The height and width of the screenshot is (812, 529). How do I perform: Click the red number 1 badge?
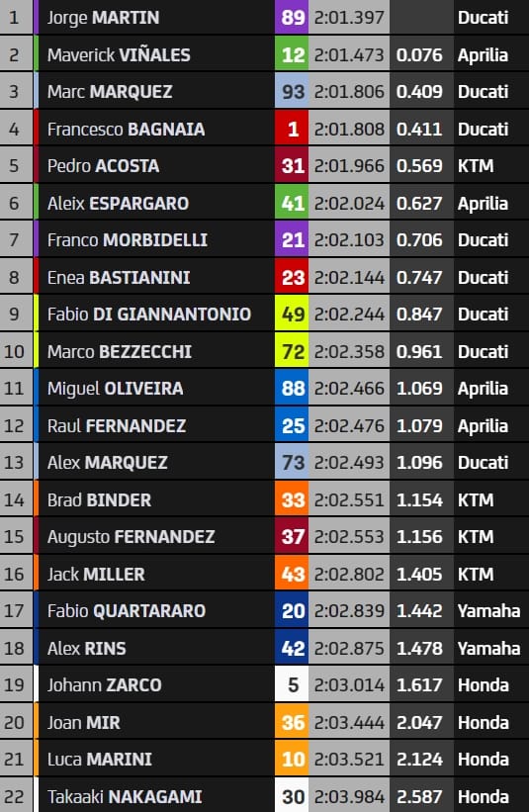292,129
